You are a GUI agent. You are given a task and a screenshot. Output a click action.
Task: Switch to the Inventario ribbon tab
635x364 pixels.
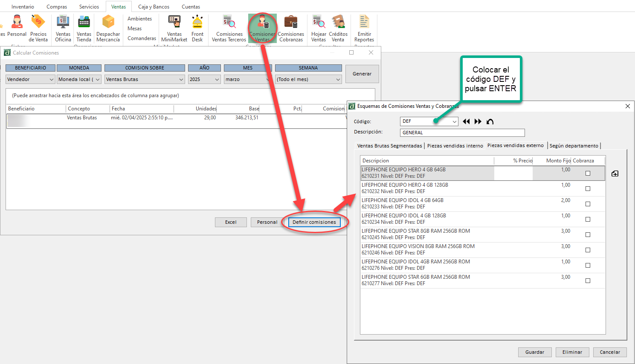click(x=23, y=7)
